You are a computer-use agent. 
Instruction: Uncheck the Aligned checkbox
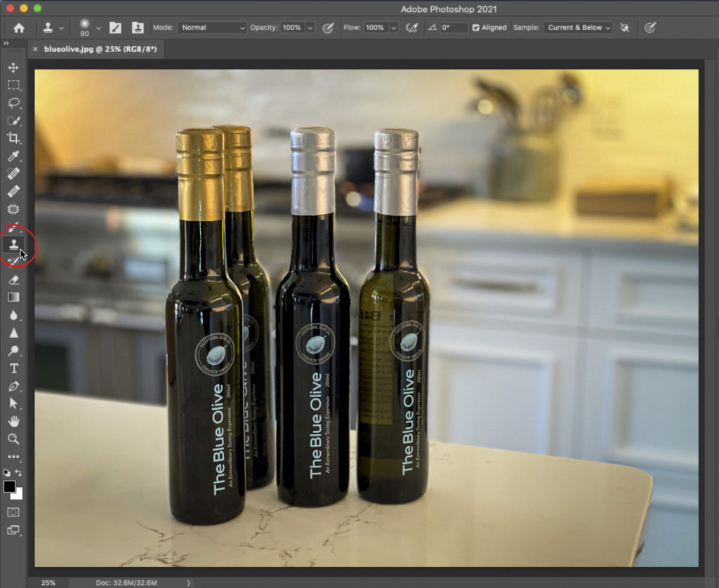pyautogui.click(x=475, y=27)
